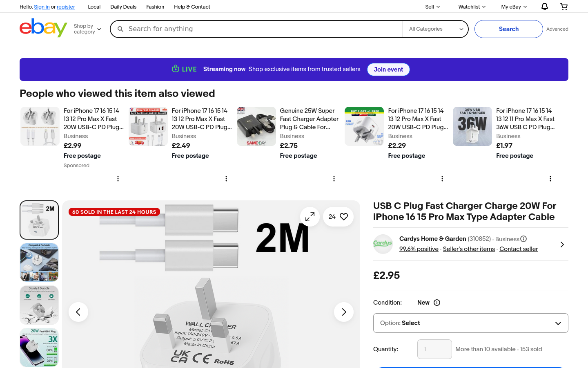Click the search magnifier icon

click(120, 29)
